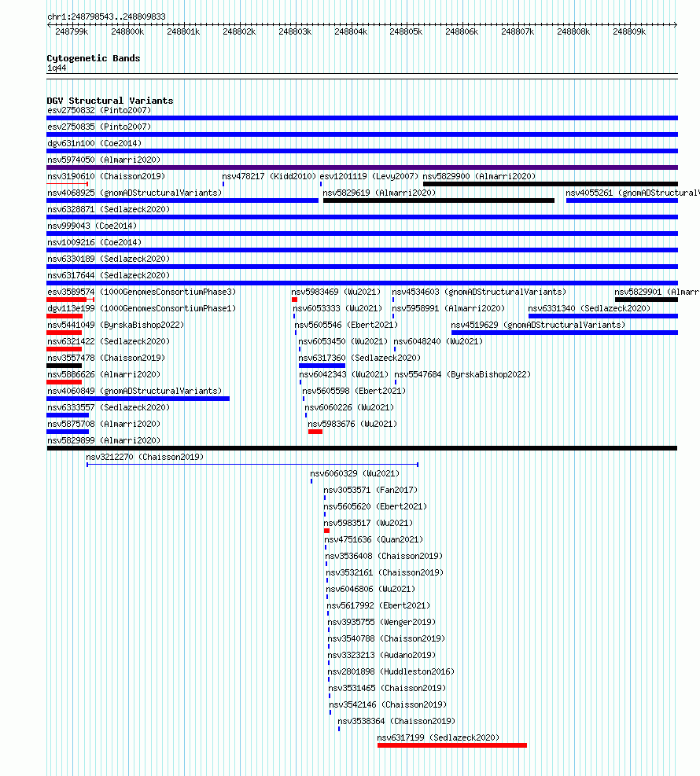Image resolution: width=700 pixels, height=776 pixels.
Task: Open the nsv5983676 (Wu2021) label
Action: pos(352,424)
